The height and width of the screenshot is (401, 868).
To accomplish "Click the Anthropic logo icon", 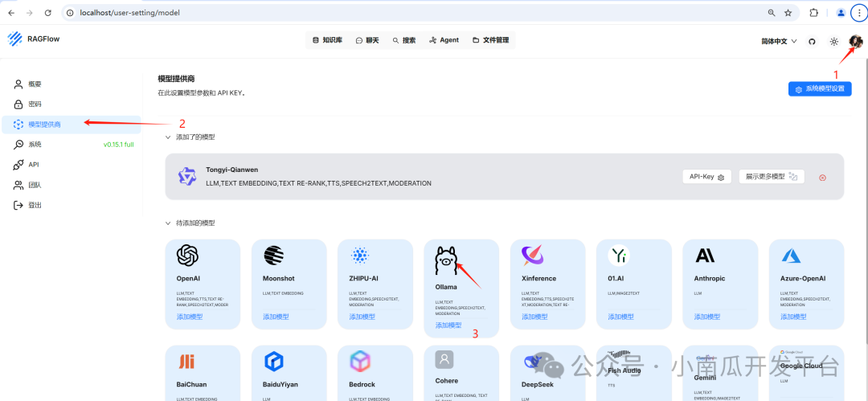I will [705, 256].
